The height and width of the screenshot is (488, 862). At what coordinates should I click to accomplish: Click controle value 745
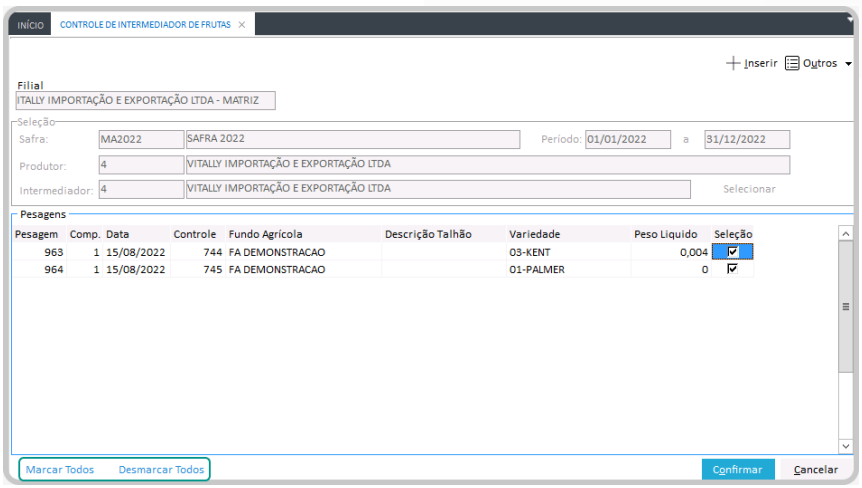click(212, 269)
